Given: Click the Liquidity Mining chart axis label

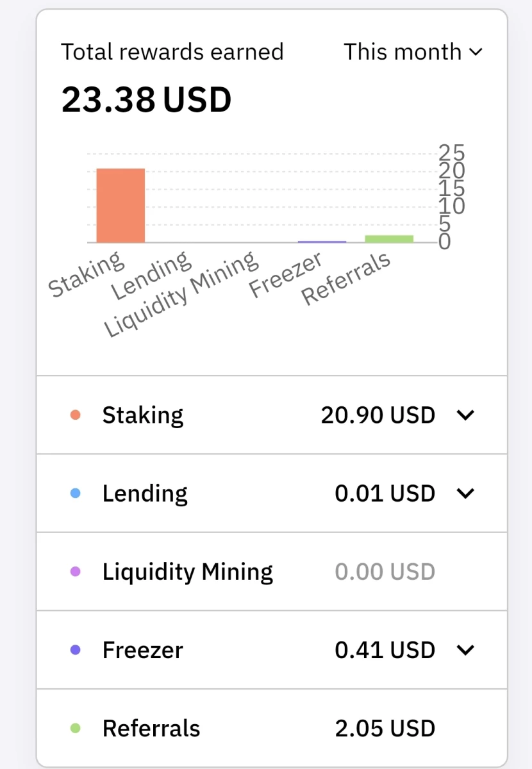Looking at the screenshot, I should pos(181,294).
